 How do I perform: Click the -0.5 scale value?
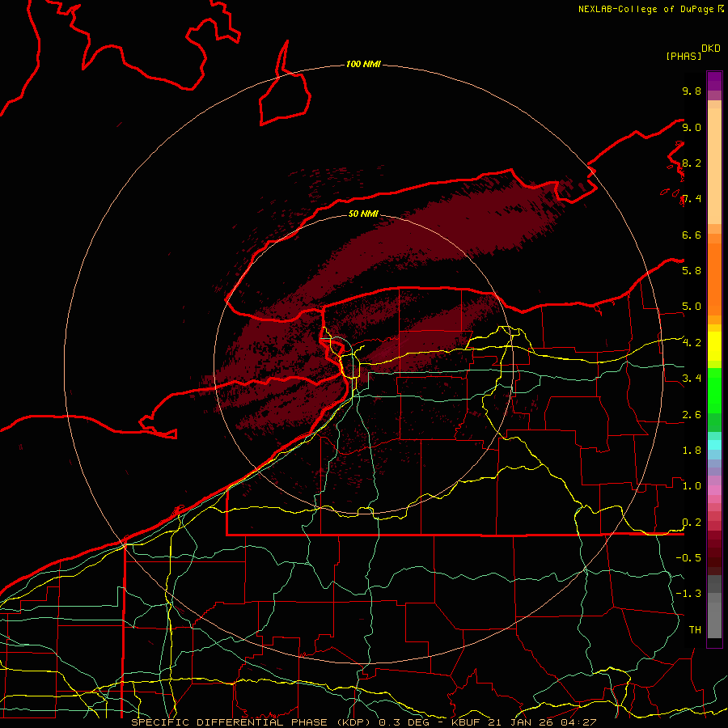coord(688,558)
